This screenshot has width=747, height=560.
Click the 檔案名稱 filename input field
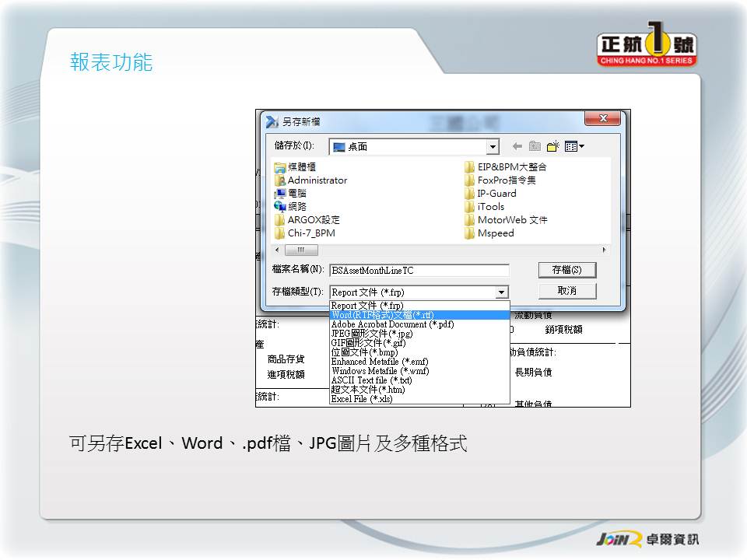tap(419, 271)
